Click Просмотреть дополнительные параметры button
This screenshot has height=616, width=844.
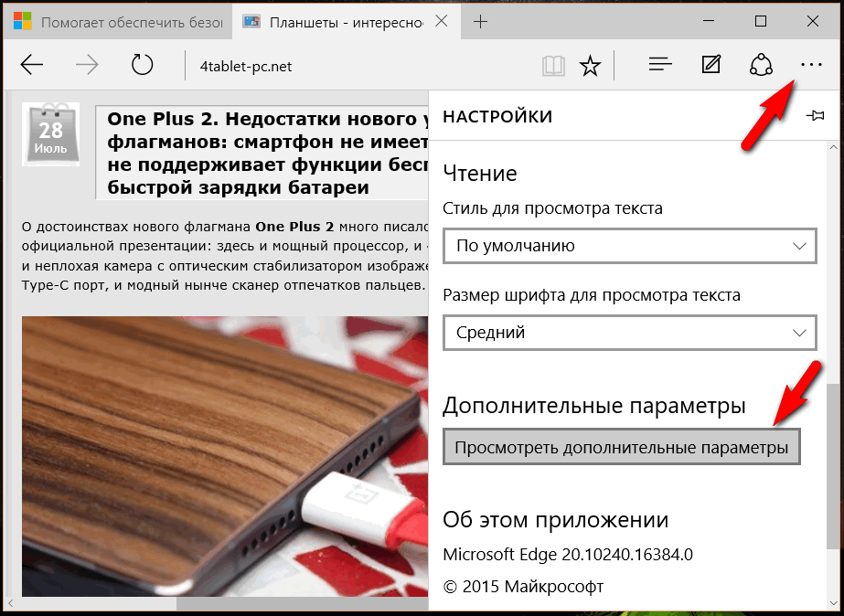pyautogui.click(x=622, y=447)
